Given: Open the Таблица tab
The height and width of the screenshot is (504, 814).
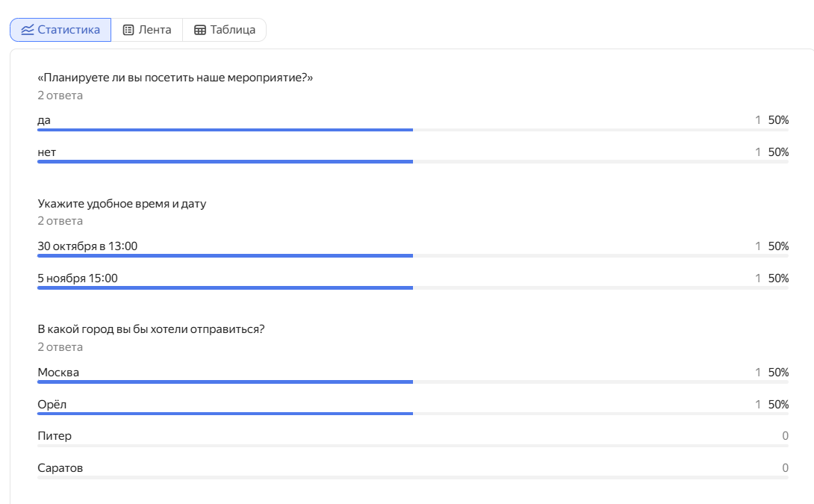Looking at the screenshot, I should tap(225, 30).
